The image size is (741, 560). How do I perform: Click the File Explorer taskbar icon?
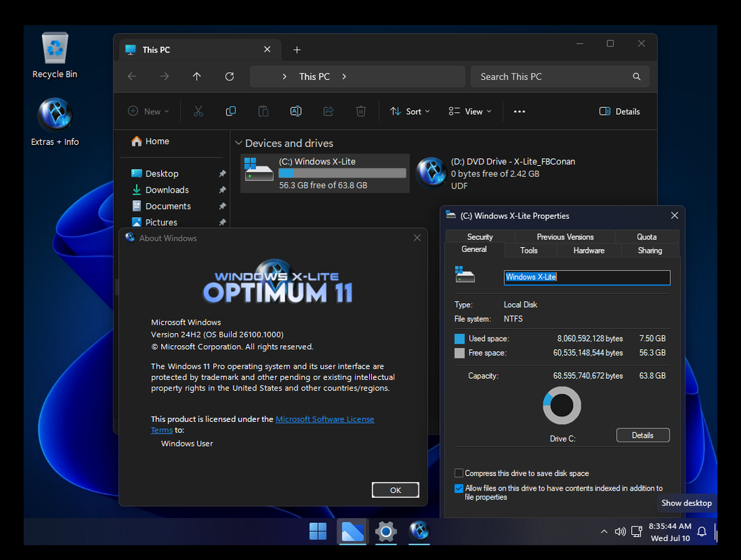352,531
